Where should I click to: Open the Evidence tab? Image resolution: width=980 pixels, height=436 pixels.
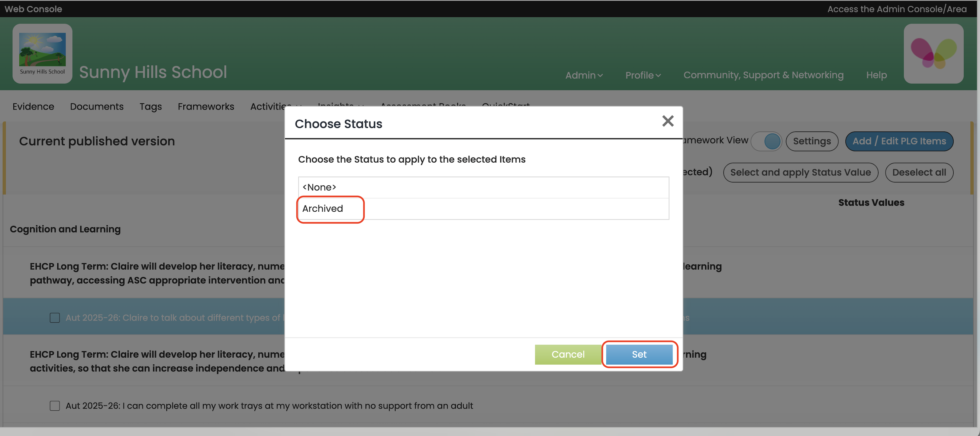click(33, 107)
